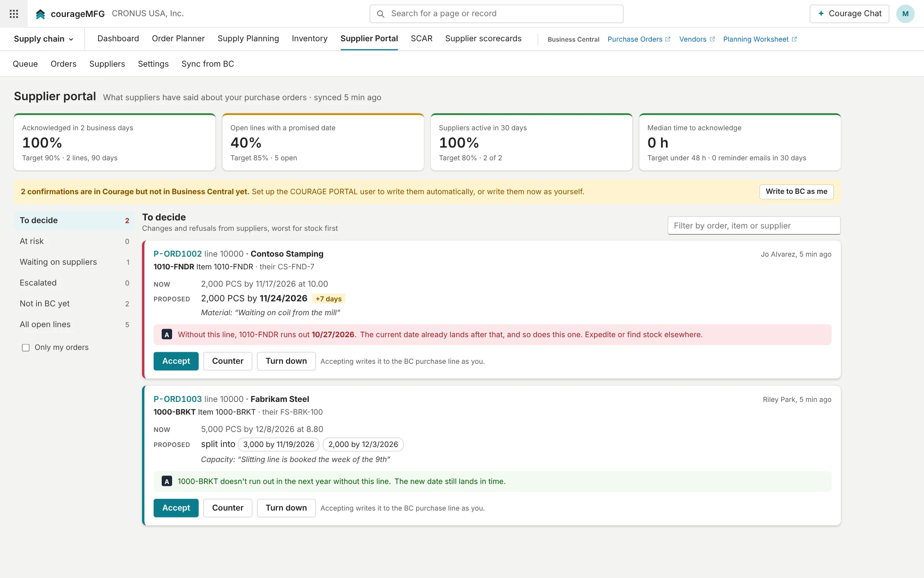Click the search magnifier icon
The width and height of the screenshot is (924, 578).
point(380,14)
